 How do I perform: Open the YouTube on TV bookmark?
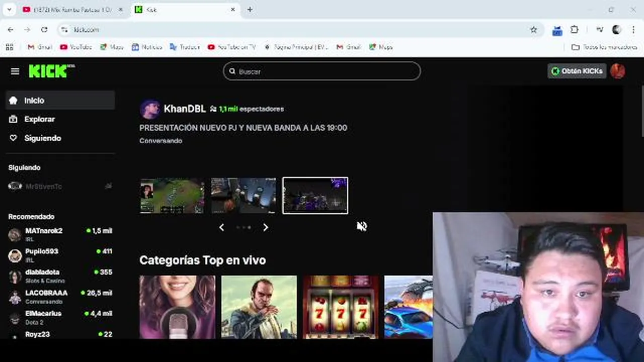coord(231,47)
